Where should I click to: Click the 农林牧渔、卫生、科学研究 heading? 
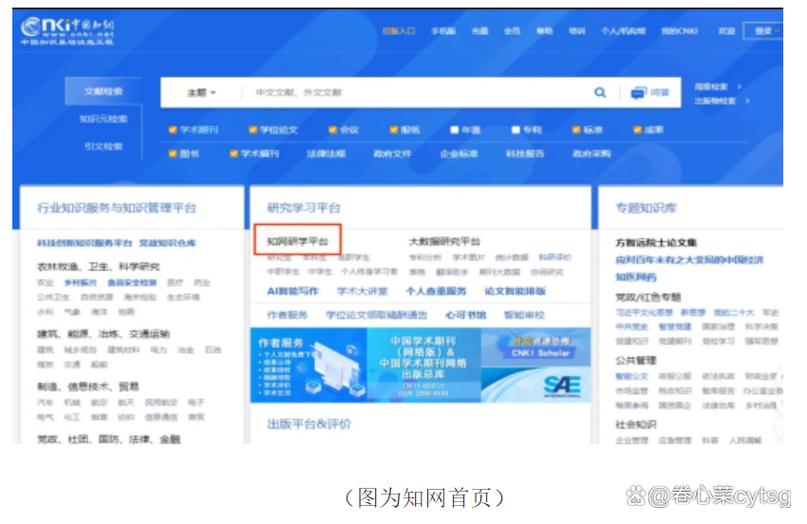pyautogui.click(x=98, y=266)
